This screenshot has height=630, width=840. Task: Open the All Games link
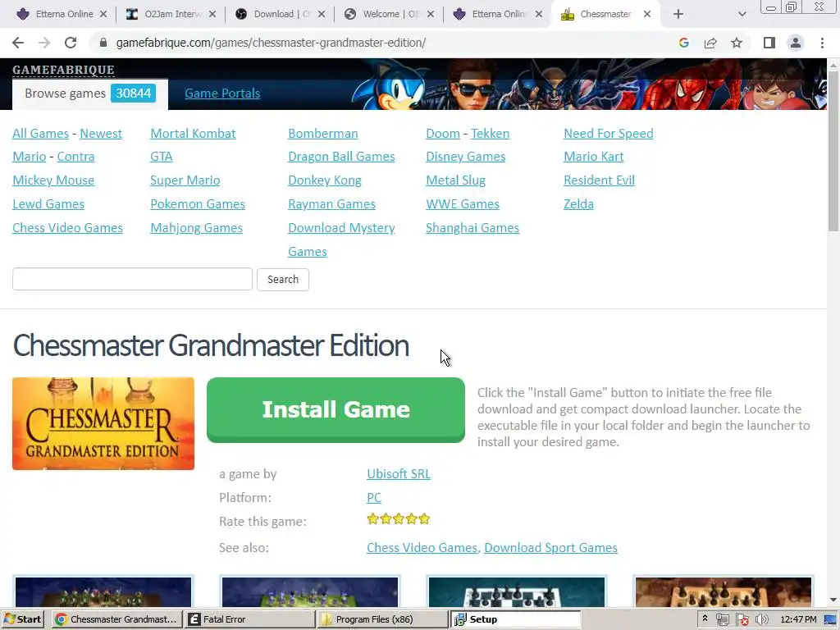[x=41, y=134]
